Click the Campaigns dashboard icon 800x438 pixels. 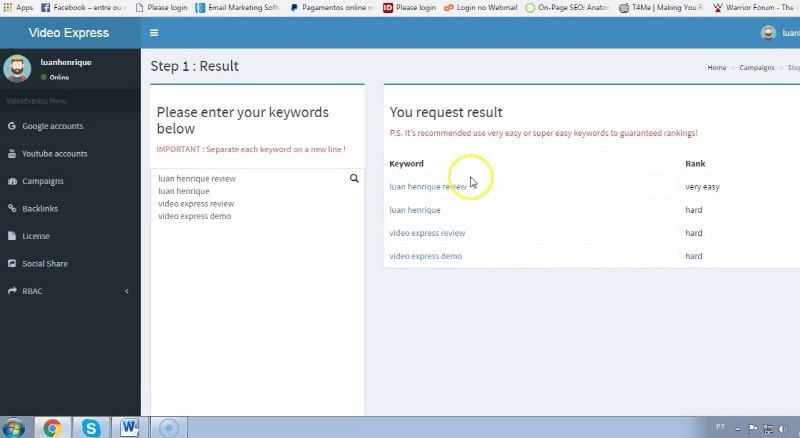[12, 181]
